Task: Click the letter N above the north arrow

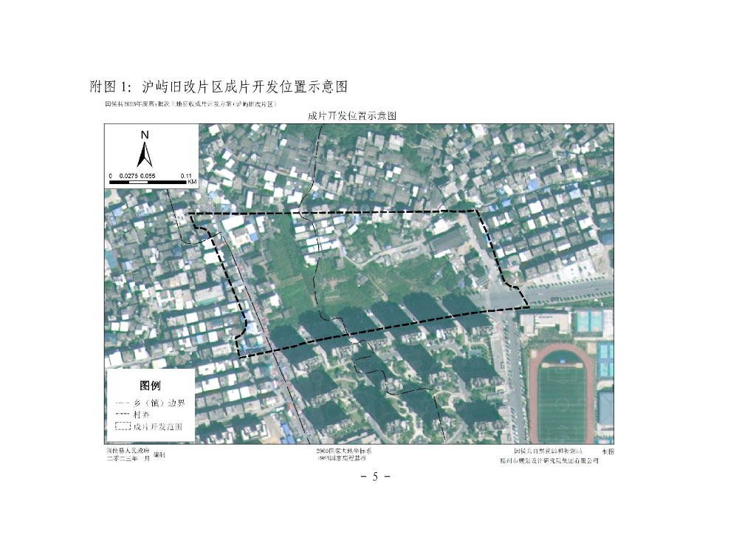Action: (x=145, y=135)
